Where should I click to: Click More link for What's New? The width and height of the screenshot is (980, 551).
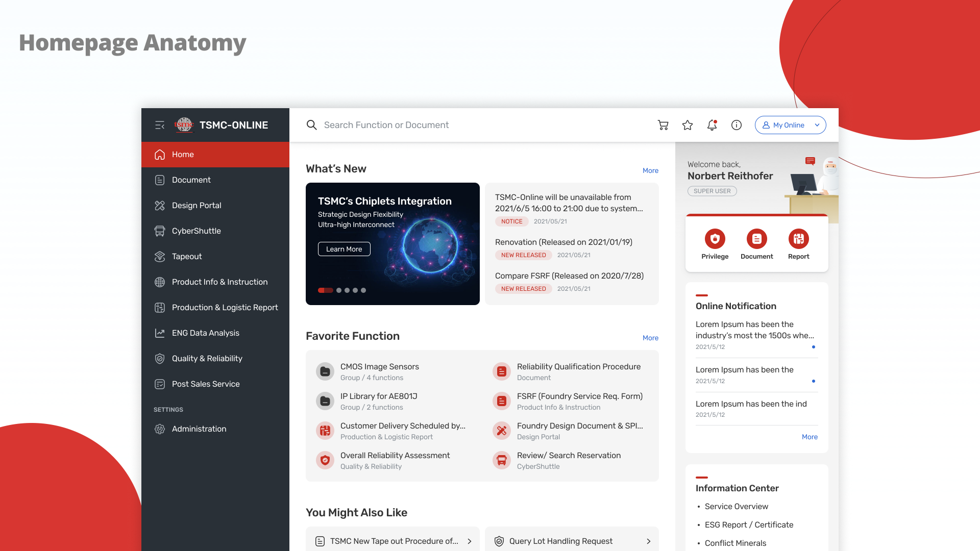(x=650, y=170)
